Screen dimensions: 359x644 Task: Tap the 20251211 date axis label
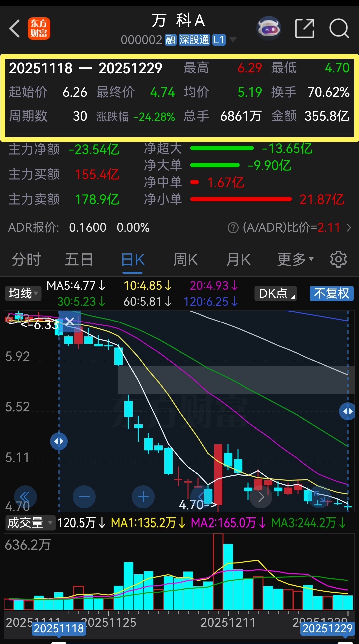click(228, 623)
